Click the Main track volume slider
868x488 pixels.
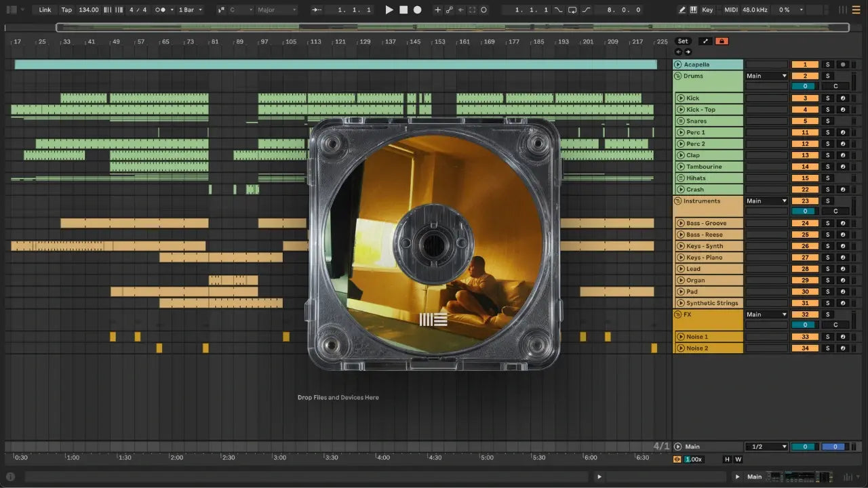[805, 447]
